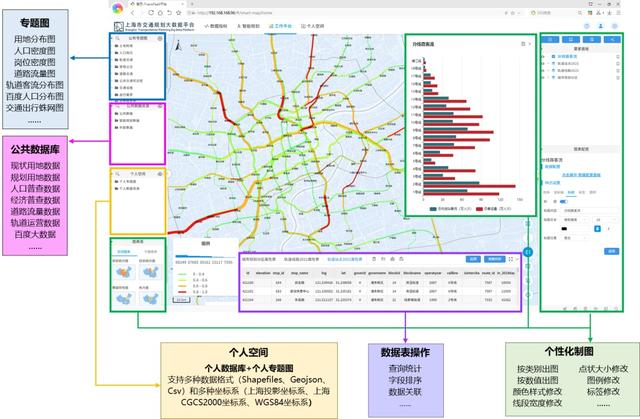The height and width of the screenshot is (419, 640).
Task: Click the geomname column header
Action: [x=376, y=273]
